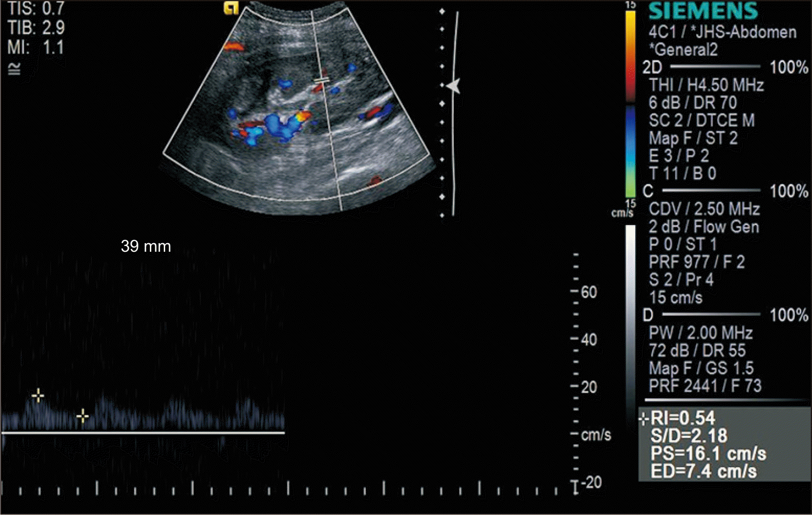Click the cm/s unit on velocity scale
812x515 pixels.
(596, 435)
